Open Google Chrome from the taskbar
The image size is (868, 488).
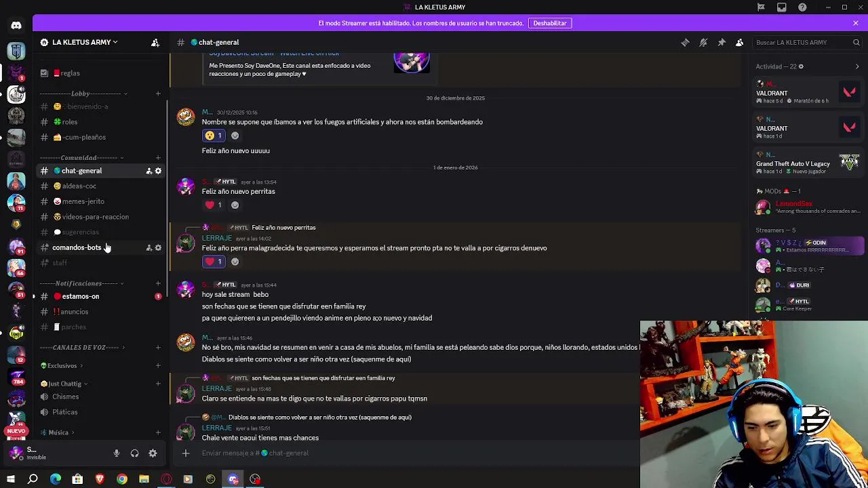pyautogui.click(x=122, y=479)
